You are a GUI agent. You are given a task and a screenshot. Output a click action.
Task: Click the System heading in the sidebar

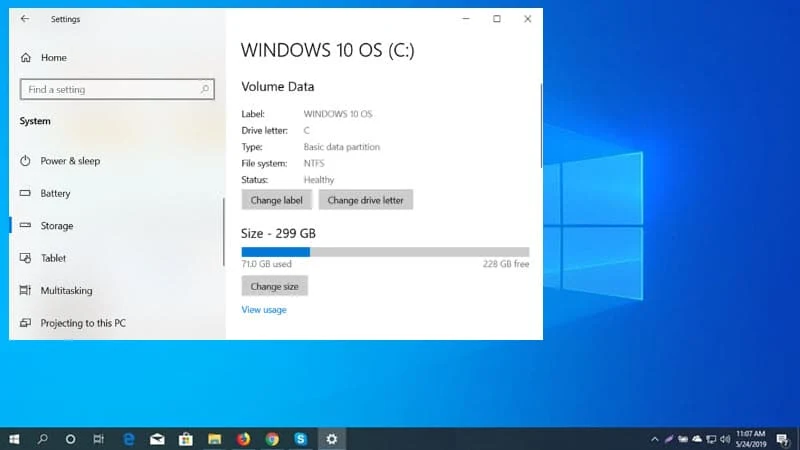35,121
